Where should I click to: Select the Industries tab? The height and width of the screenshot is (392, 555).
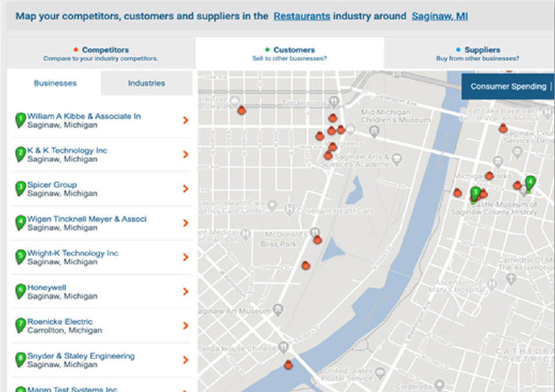(146, 83)
